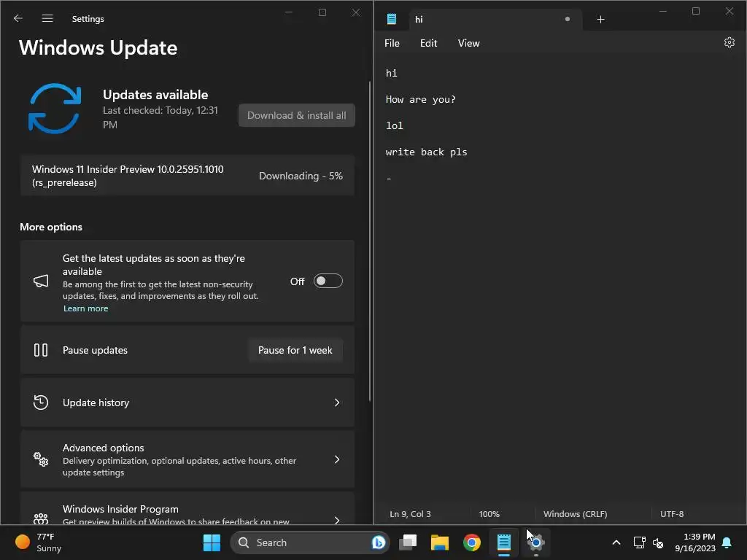Click the Update history clock icon

[41, 402]
